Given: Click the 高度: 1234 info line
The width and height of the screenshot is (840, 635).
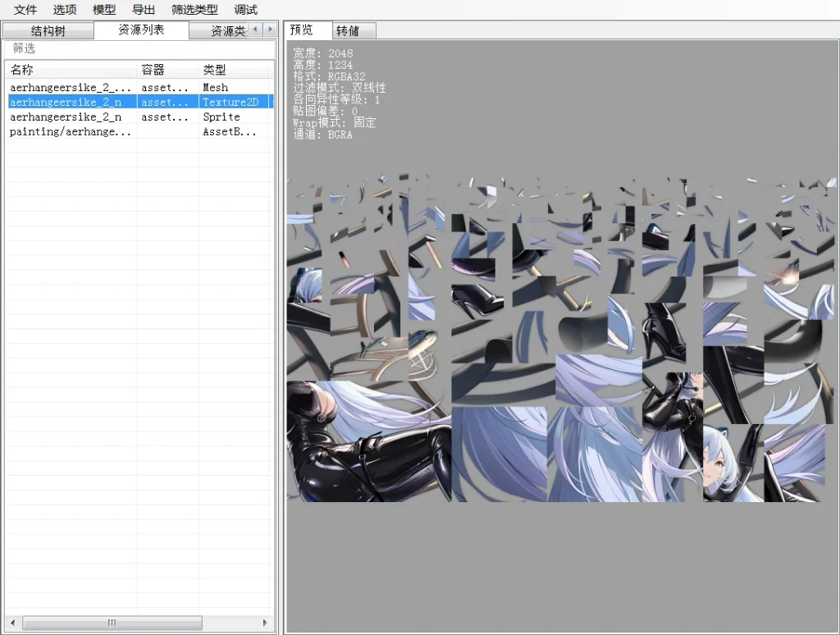Looking at the screenshot, I should 323,65.
